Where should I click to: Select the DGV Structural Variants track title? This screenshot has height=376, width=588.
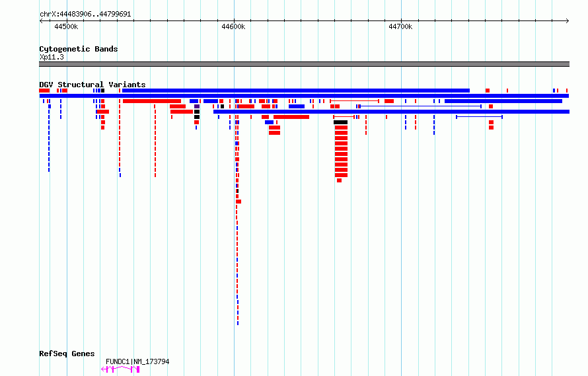coord(92,85)
